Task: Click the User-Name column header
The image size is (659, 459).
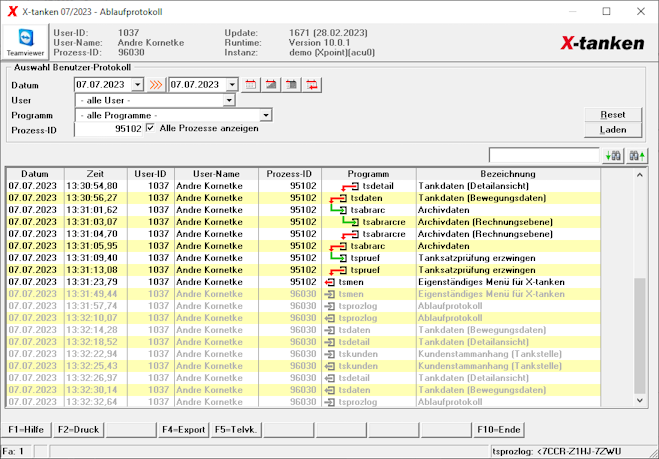Action: click(x=216, y=174)
